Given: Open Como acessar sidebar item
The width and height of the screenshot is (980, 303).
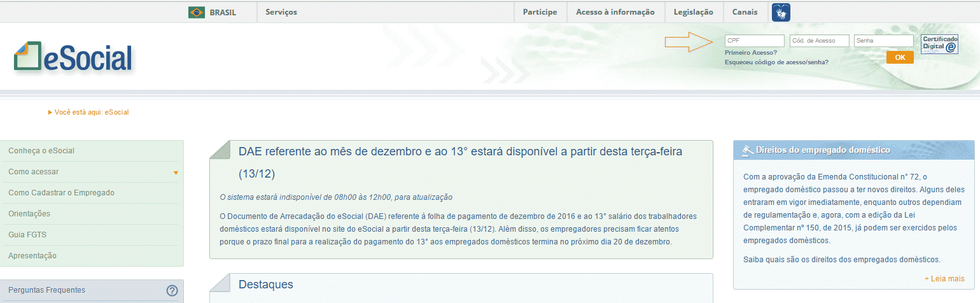Looking at the screenshot, I should (92, 172).
